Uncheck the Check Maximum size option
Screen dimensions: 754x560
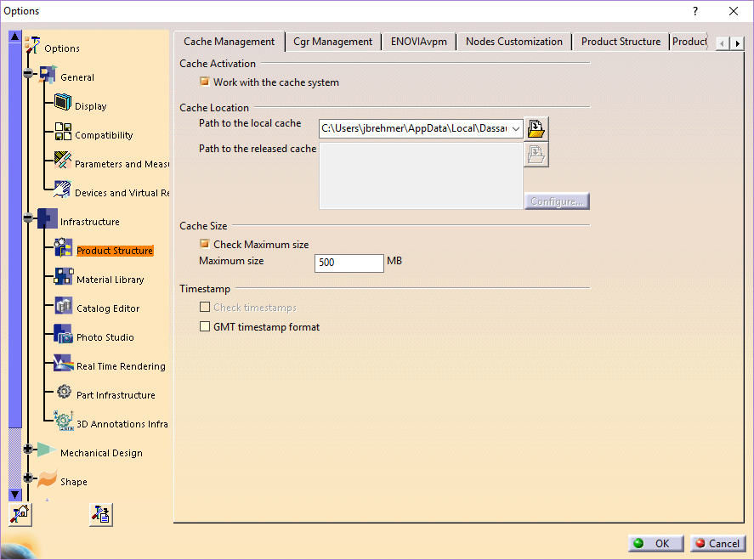[204, 244]
